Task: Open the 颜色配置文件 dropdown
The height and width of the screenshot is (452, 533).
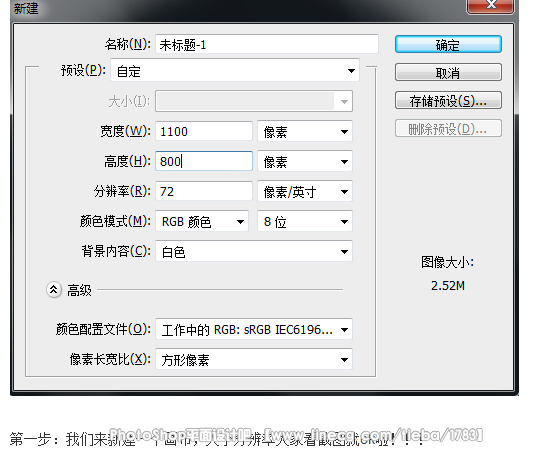Action: pos(254,329)
